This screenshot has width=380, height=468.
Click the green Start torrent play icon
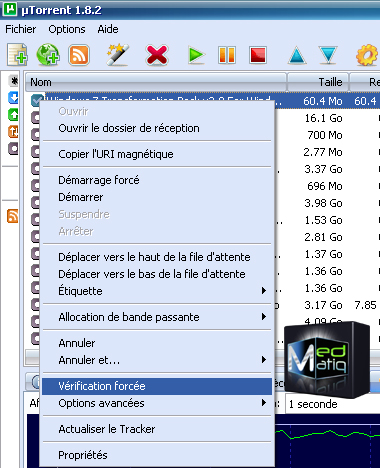196,55
